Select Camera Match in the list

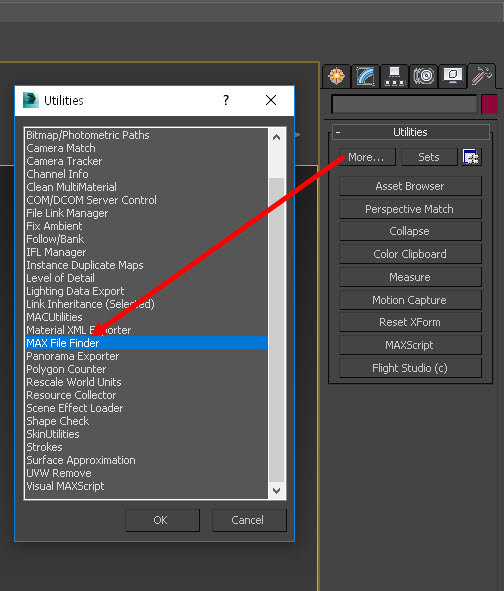point(146,148)
